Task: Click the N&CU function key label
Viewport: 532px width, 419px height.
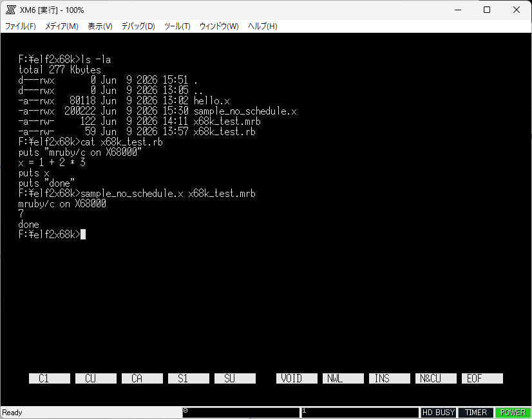Action: coord(436,378)
